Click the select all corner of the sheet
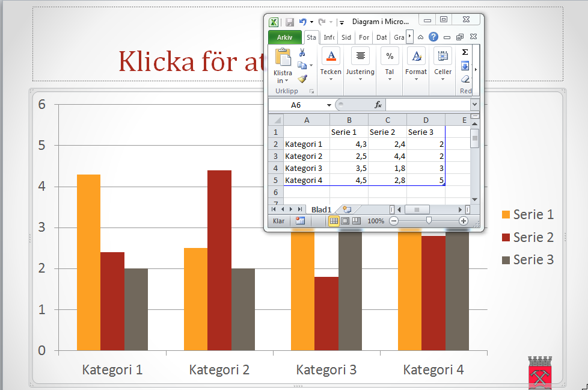 point(276,120)
